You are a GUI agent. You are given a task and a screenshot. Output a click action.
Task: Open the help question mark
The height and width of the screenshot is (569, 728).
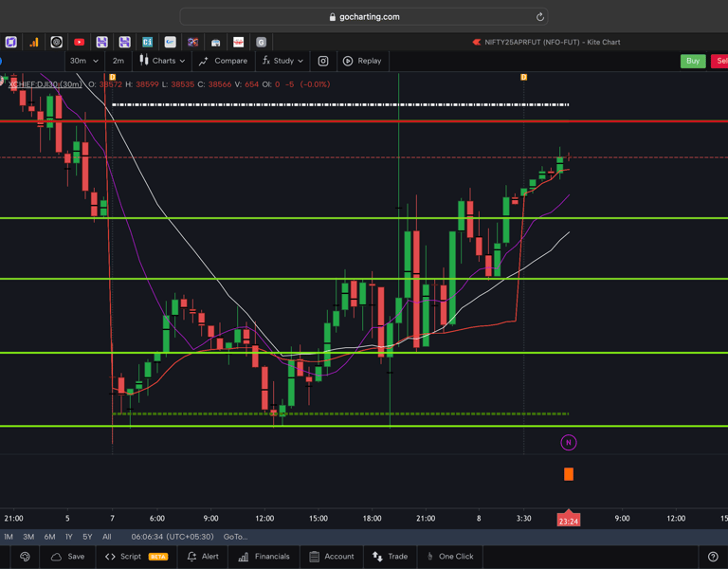point(713,557)
